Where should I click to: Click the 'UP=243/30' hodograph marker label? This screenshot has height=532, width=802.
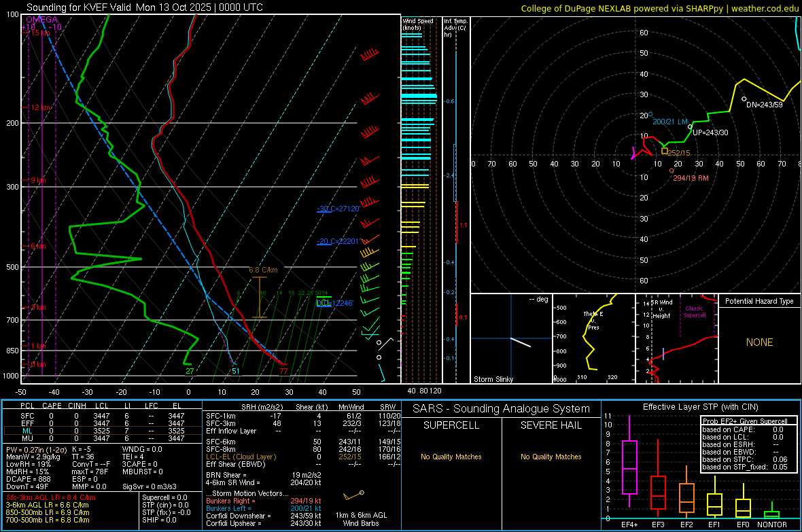click(x=710, y=132)
